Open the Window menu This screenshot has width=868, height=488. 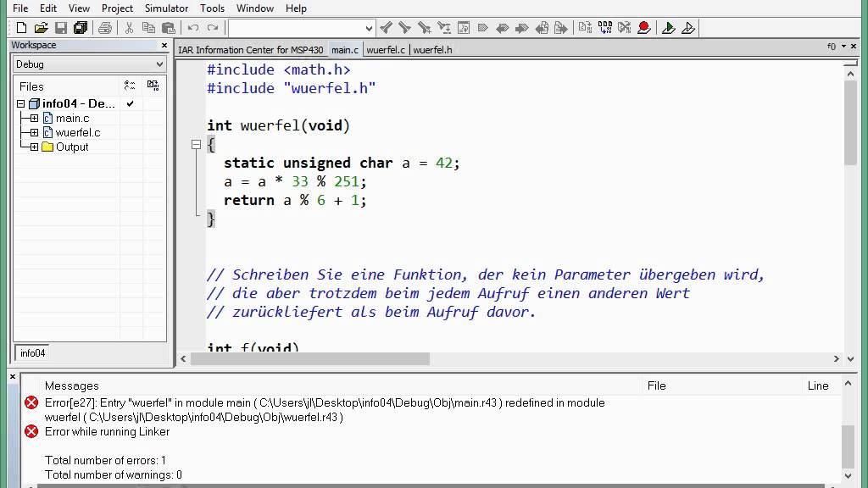point(255,8)
